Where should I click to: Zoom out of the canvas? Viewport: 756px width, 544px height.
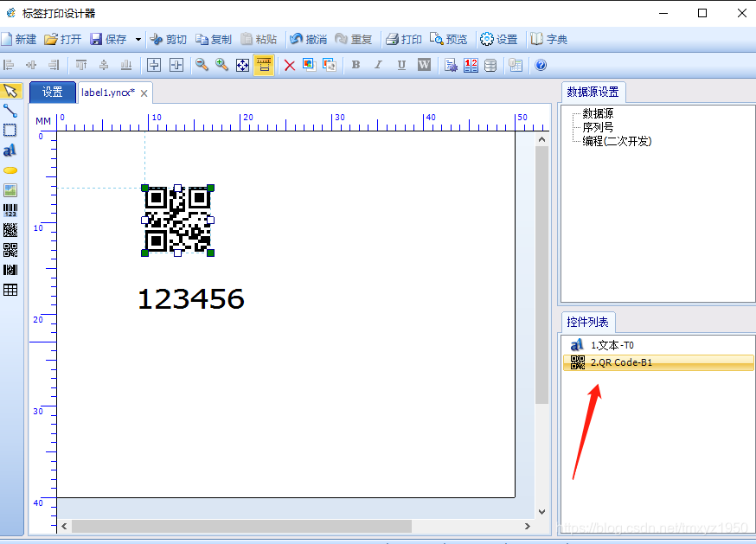(x=202, y=65)
